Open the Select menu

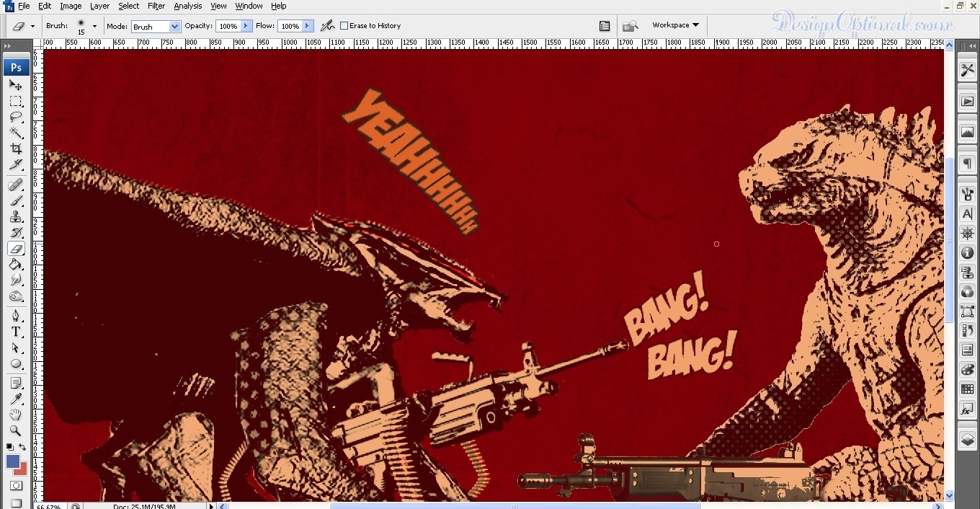click(x=129, y=6)
